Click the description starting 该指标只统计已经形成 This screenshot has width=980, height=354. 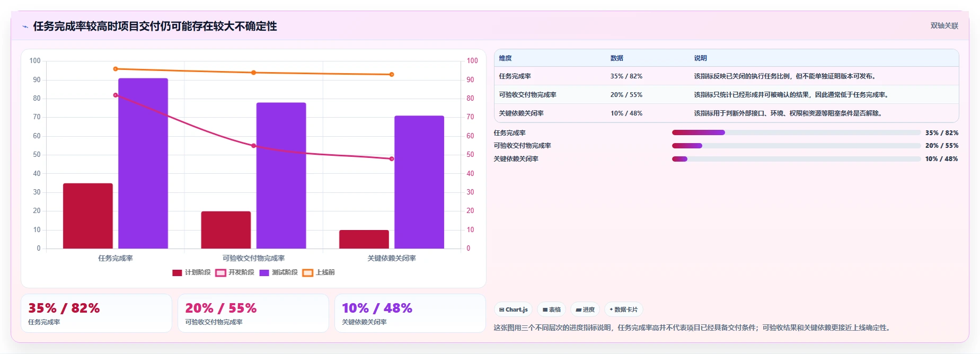(792, 95)
